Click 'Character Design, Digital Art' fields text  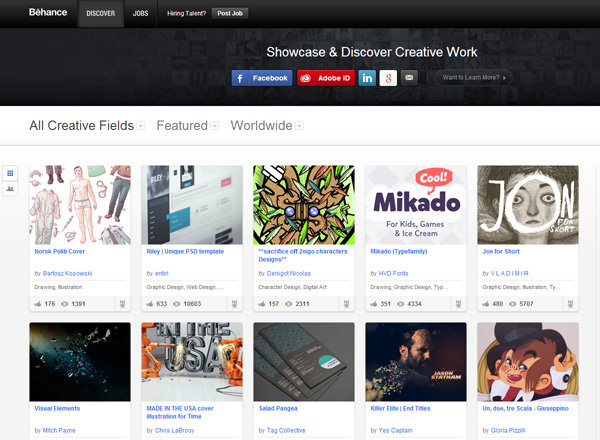pos(292,287)
